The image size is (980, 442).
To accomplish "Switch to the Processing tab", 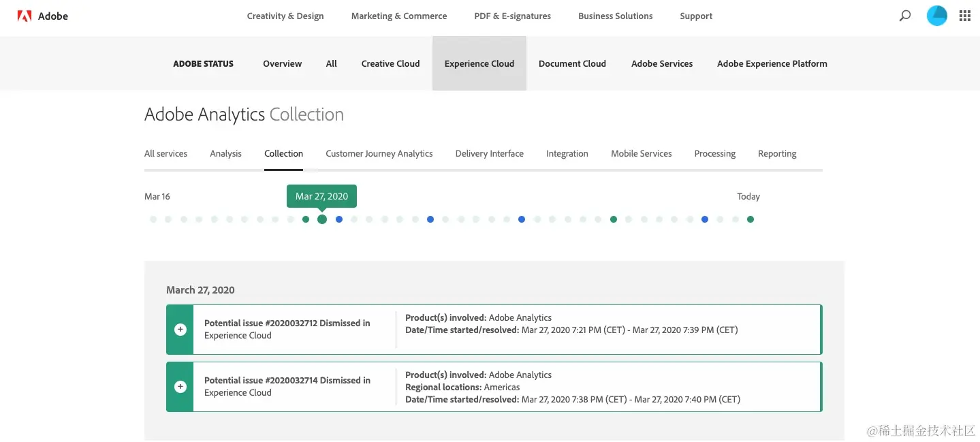I will (715, 153).
